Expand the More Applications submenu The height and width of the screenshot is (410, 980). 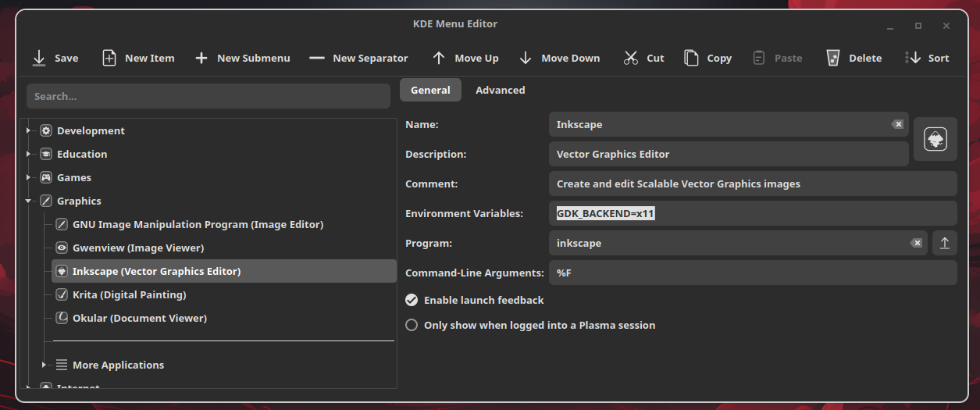pyautogui.click(x=44, y=365)
